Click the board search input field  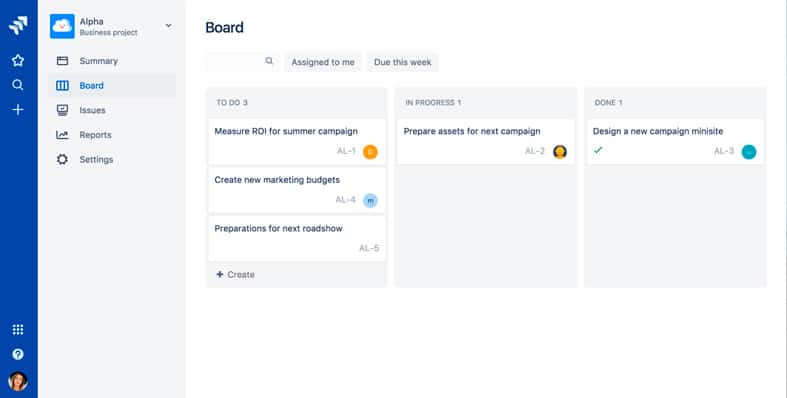242,62
